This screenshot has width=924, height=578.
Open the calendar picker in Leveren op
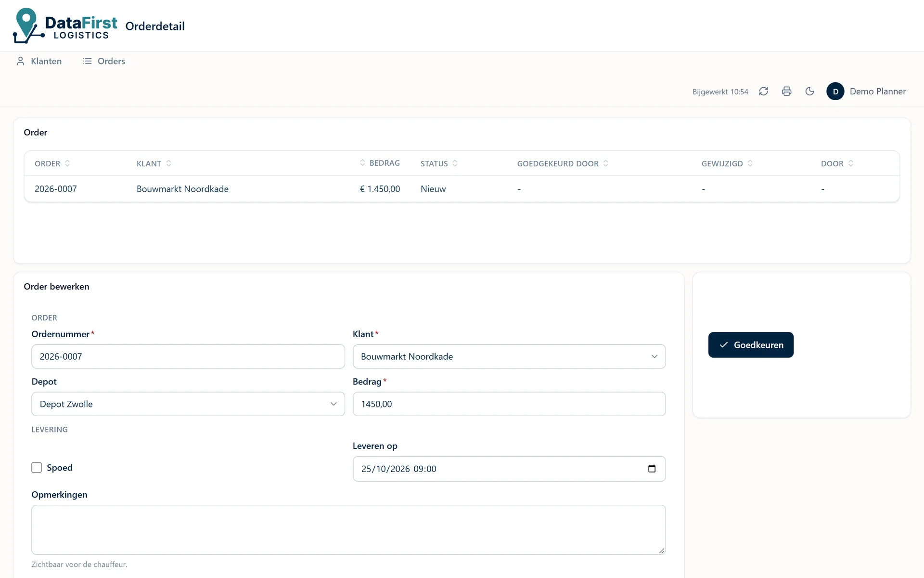(x=652, y=469)
